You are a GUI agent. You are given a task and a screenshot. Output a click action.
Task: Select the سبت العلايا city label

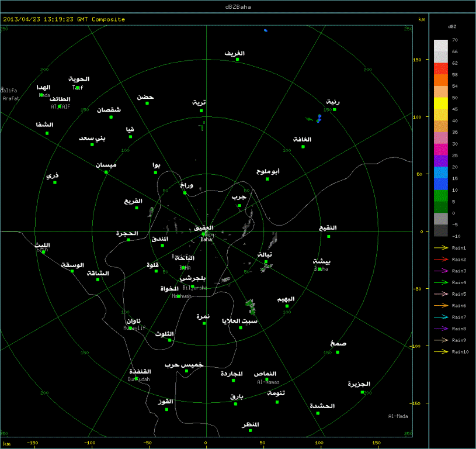pos(239,321)
